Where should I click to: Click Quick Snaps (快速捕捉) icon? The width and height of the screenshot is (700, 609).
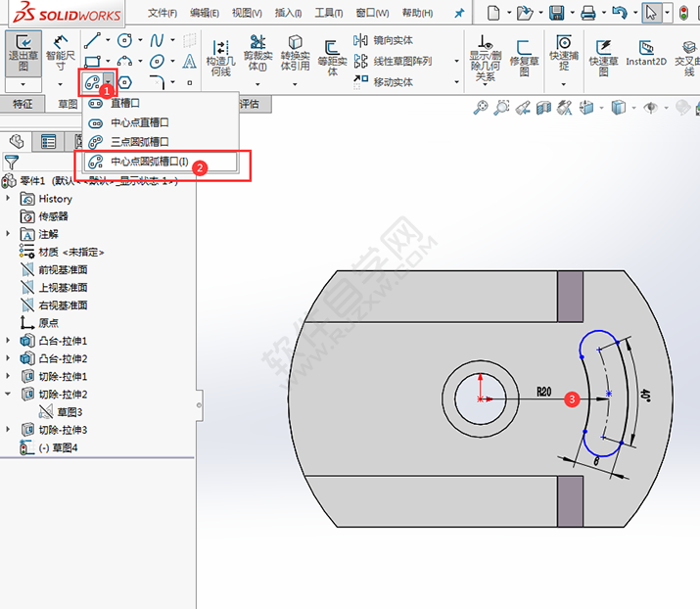pos(564,42)
